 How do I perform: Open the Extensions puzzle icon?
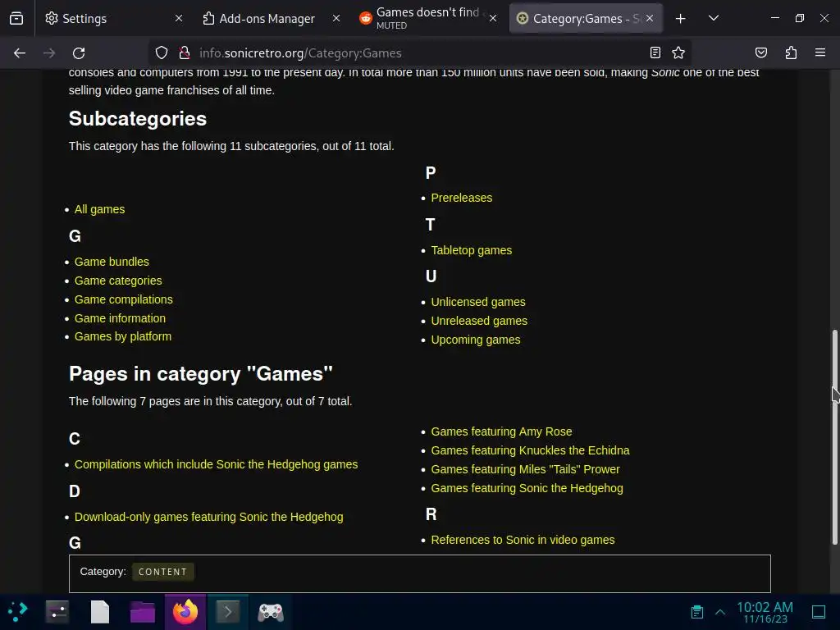[792, 52]
